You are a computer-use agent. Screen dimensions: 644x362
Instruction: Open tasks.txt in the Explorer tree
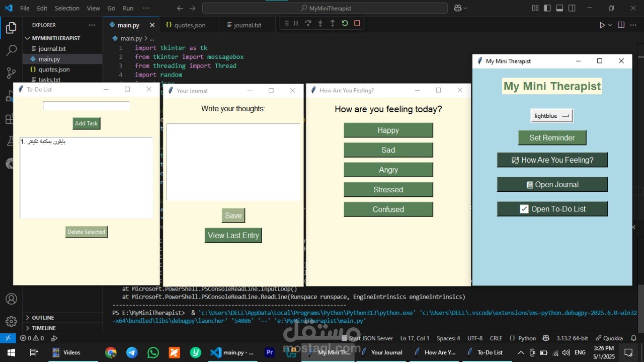[49, 80]
